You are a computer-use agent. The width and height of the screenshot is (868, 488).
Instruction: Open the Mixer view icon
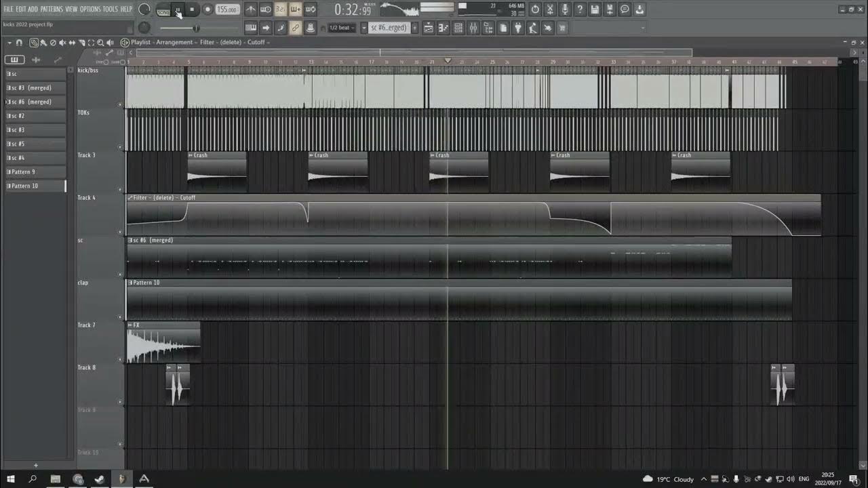(473, 28)
